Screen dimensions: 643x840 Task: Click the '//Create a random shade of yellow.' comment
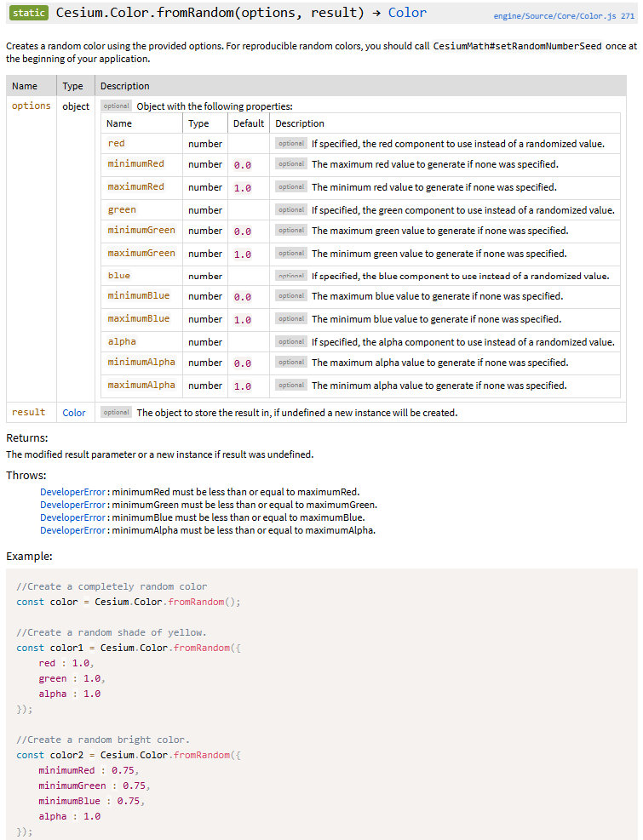coord(111,632)
